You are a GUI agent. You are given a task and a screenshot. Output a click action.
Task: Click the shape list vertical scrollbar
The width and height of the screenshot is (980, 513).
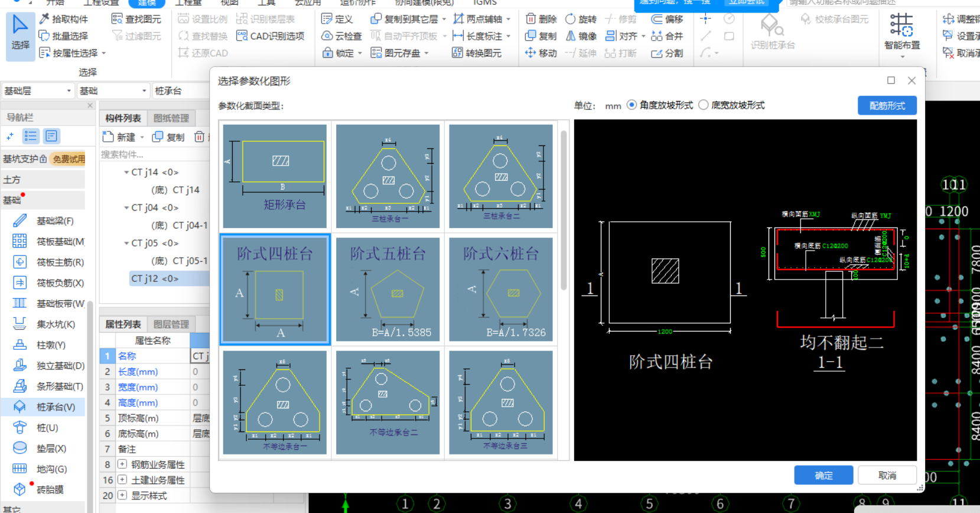(564, 210)
